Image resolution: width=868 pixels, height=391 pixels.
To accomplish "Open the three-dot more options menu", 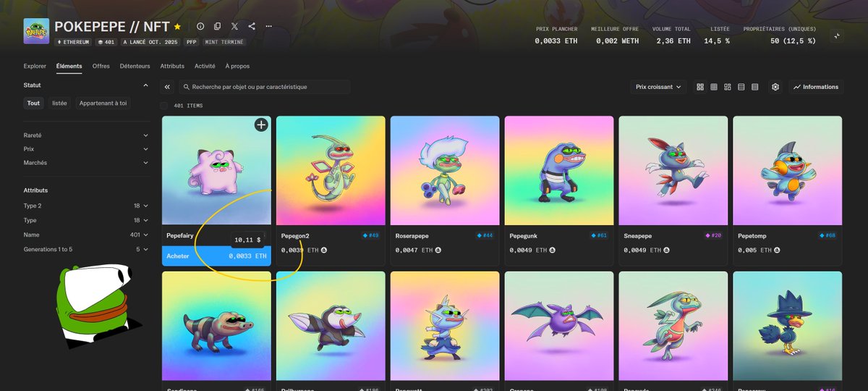I will click(x=269, y=26).
